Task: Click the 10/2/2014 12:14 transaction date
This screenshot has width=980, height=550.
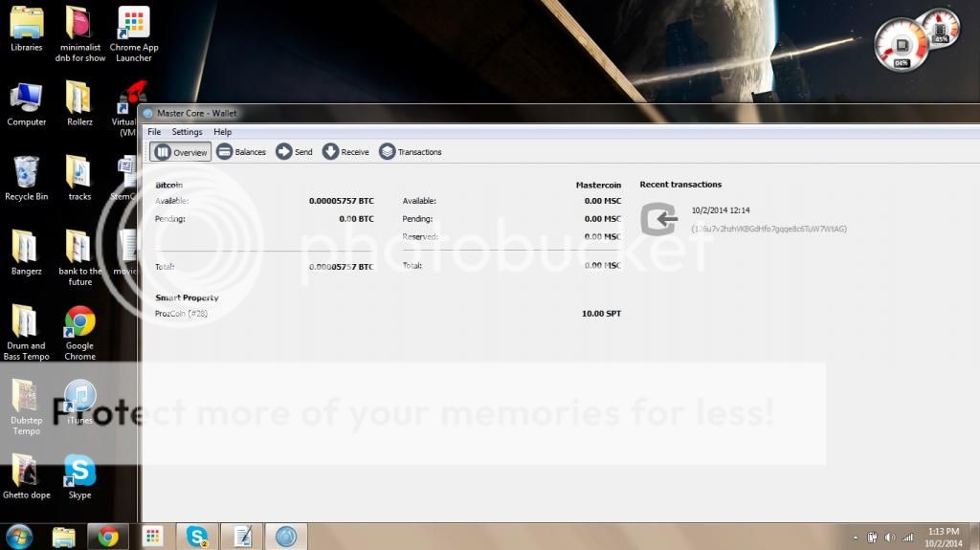Action: (x=720, y=210)
